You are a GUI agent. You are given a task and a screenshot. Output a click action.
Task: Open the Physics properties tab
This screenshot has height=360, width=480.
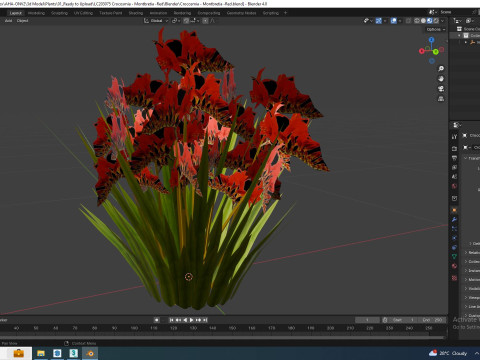(x=454, y=238)
